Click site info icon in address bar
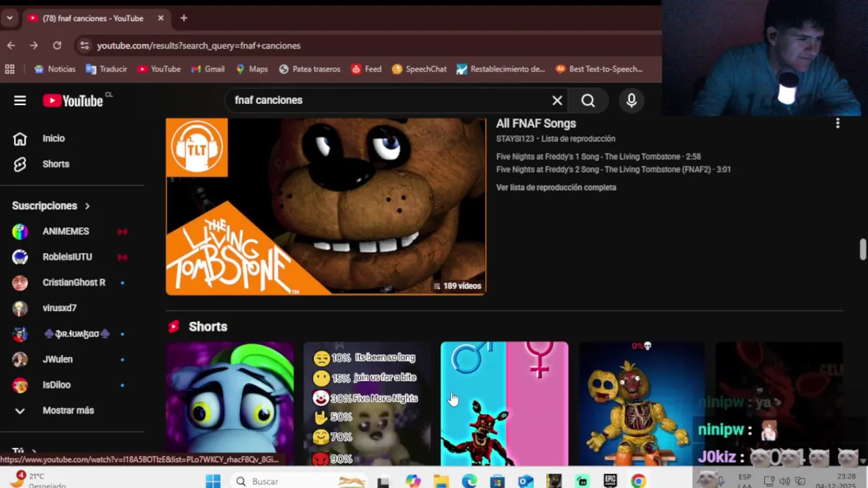This screenshot has width=868, height=488. (84, 45)
